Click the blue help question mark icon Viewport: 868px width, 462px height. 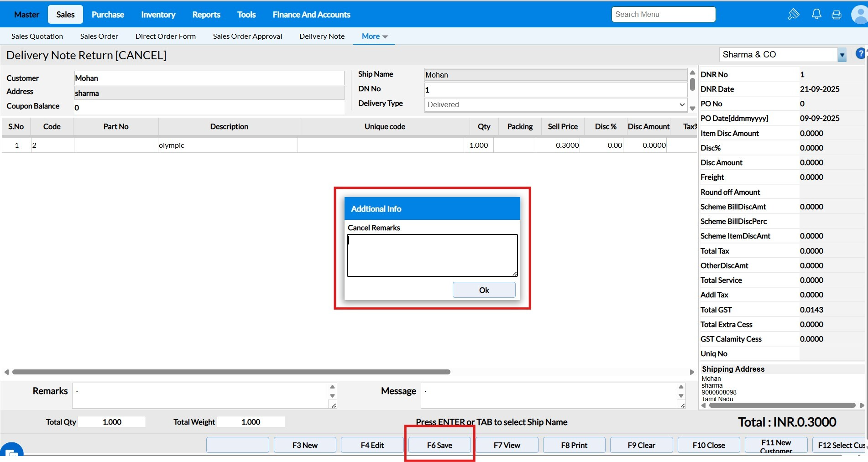(x=861, y=54)
